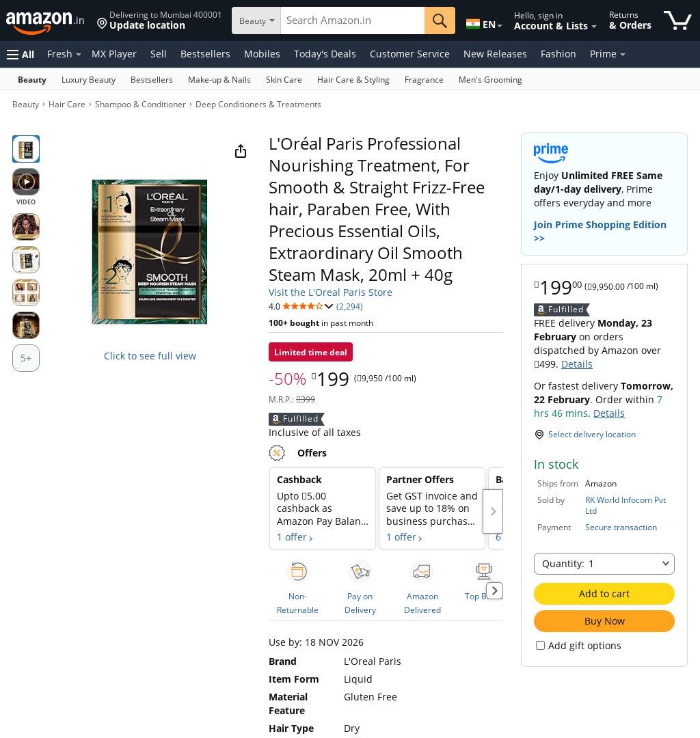Click into the Search Amazon.in field
This screenshot has width=700, height=738.
tap(352, 20)
